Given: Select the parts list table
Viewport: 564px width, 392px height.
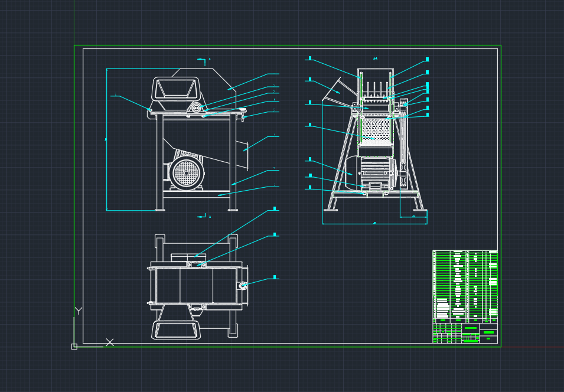Looking at the screenshot, I should (x=465, y=286).
